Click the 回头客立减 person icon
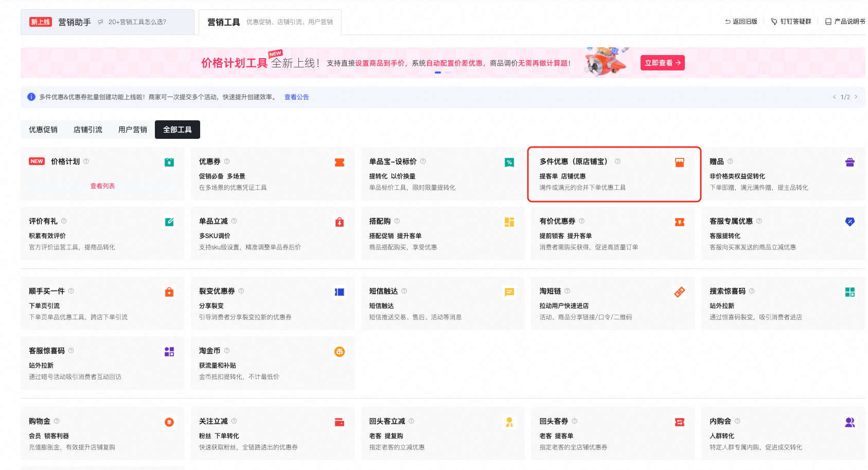 pos(509,422)
